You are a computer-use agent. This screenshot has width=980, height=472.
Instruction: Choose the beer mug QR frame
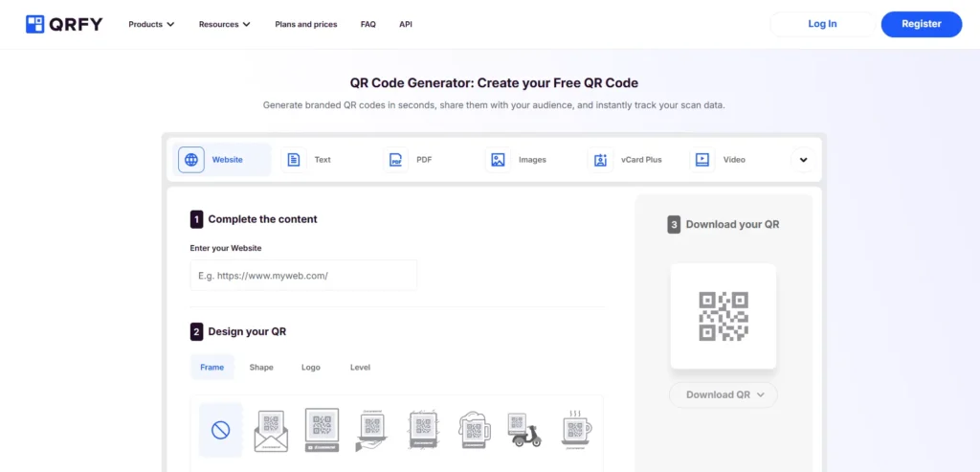[x=475, y=430]
